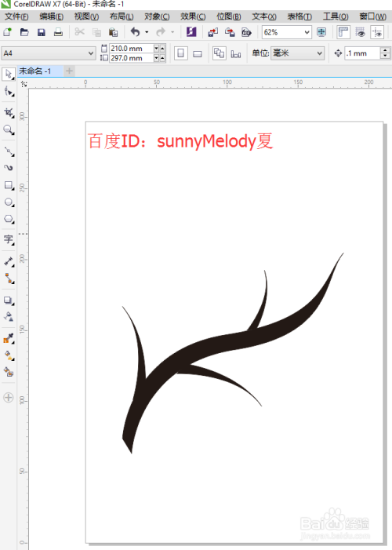392x550 pixels.
Task: Select the Crop tool
Action: 9,113
